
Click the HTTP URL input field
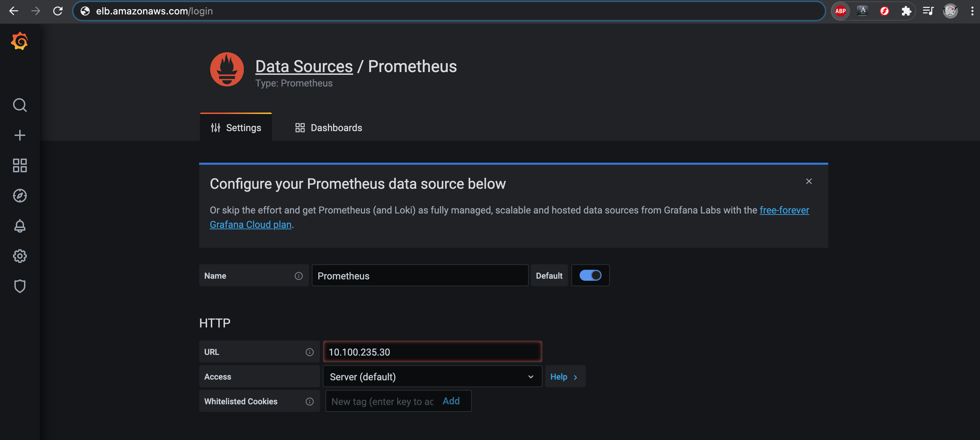point(432,352)
